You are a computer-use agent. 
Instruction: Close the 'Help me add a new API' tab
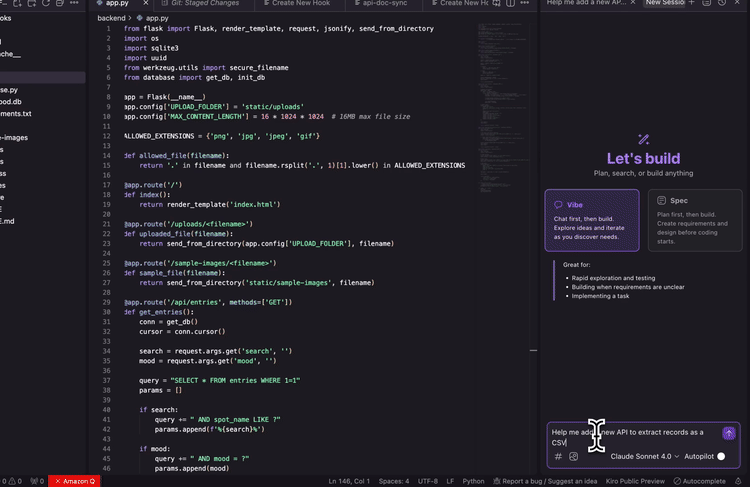tap(632, 4)
